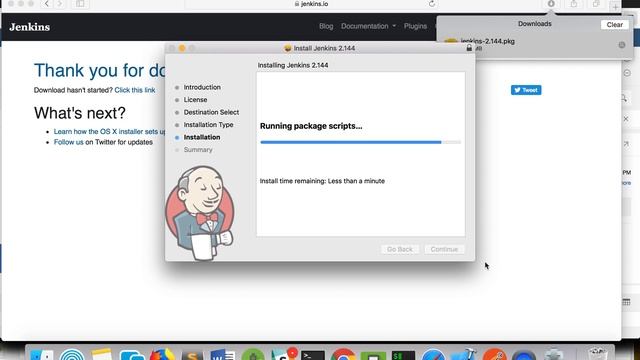Select the greyed Summary installer step
This screenshot has width=640, height=360.
pos(198,150)
